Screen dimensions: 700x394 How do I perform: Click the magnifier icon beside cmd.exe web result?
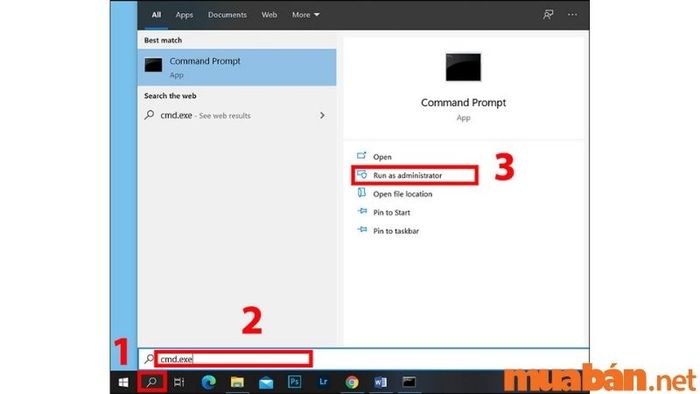[150, 115]
